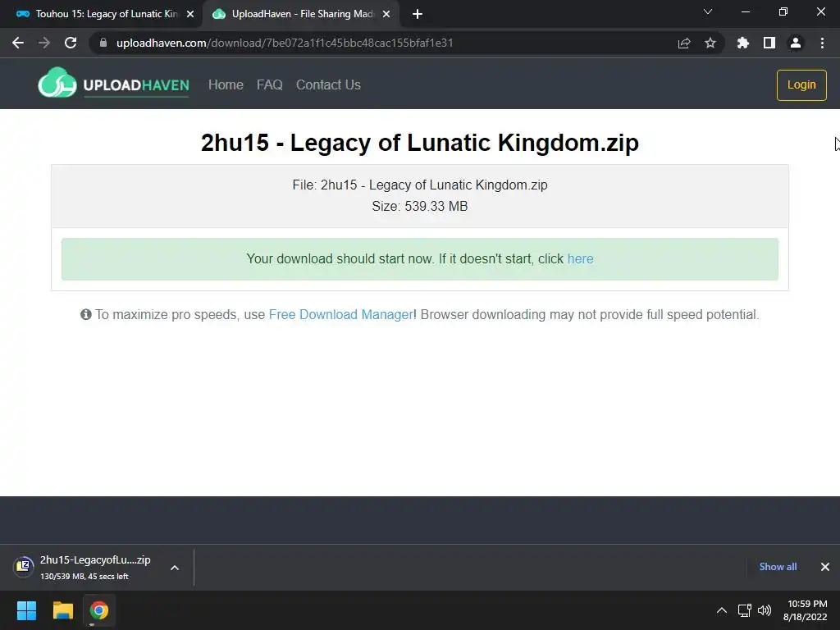840x630 pixels.
Task: Click the browser forward arrow
Action: pyautogui.click(x=44, y=43)
